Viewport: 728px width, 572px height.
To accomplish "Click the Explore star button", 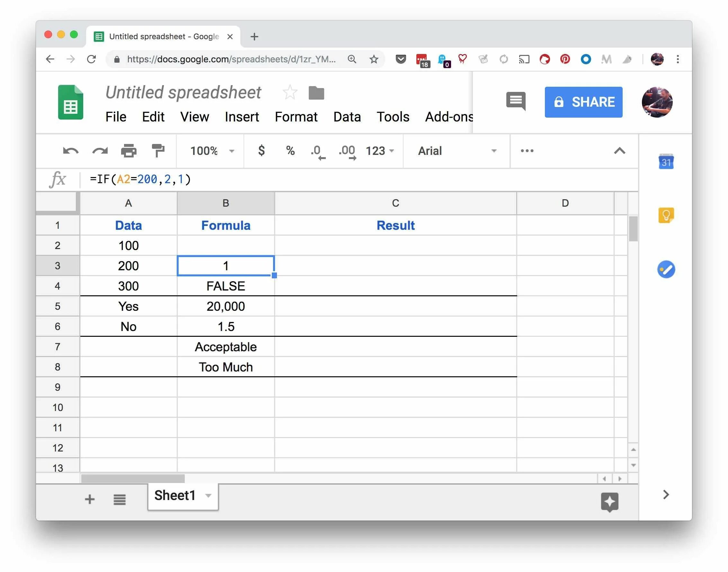I will pos(609,502).
